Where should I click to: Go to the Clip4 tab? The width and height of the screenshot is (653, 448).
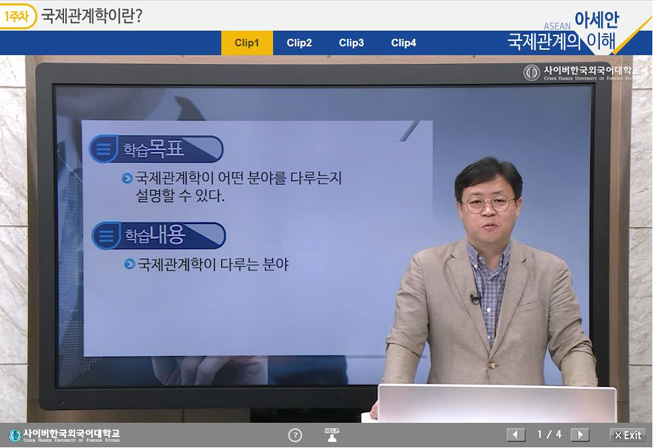403,43
